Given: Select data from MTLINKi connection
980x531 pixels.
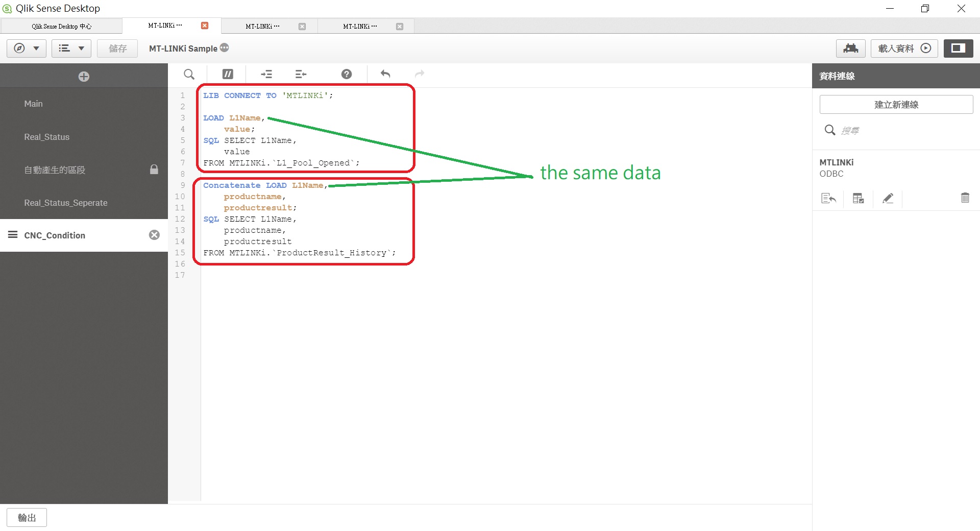Looking at the screenshot, I should (858, 198).
